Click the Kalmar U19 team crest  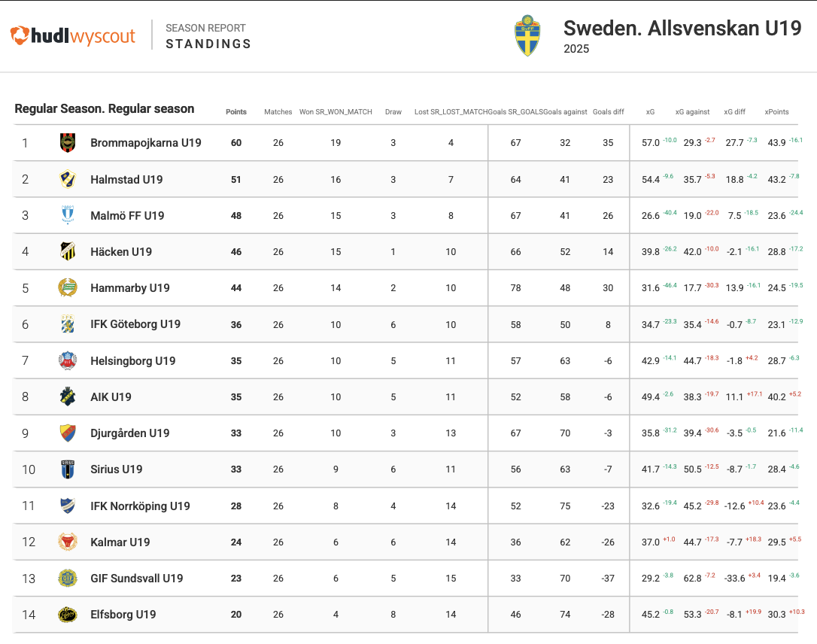pos(68,542)
